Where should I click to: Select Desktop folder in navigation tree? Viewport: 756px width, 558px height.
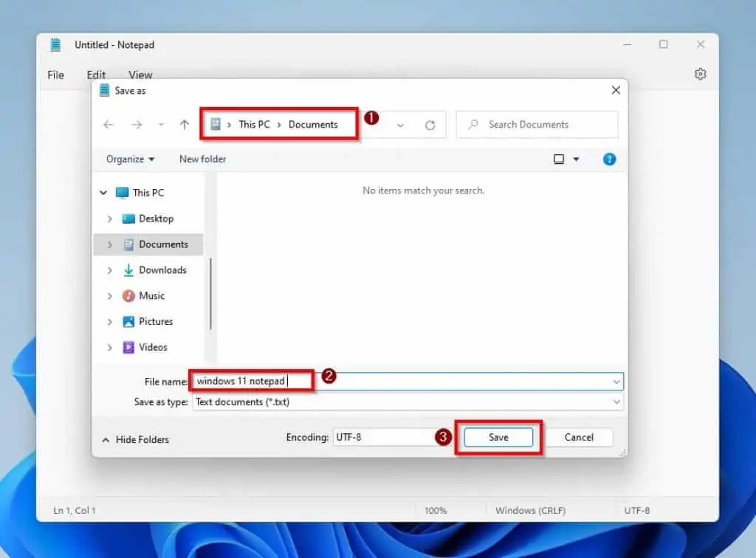point(156,218)
